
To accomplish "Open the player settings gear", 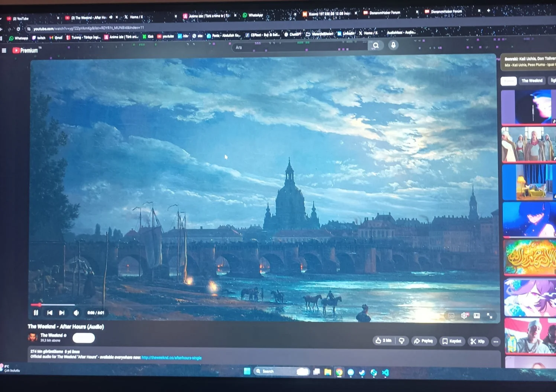I will pos(464,315).
